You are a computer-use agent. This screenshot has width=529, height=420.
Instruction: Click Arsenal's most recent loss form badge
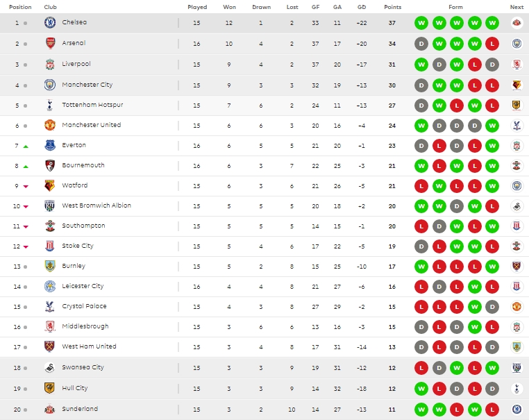tap(492, 44)
